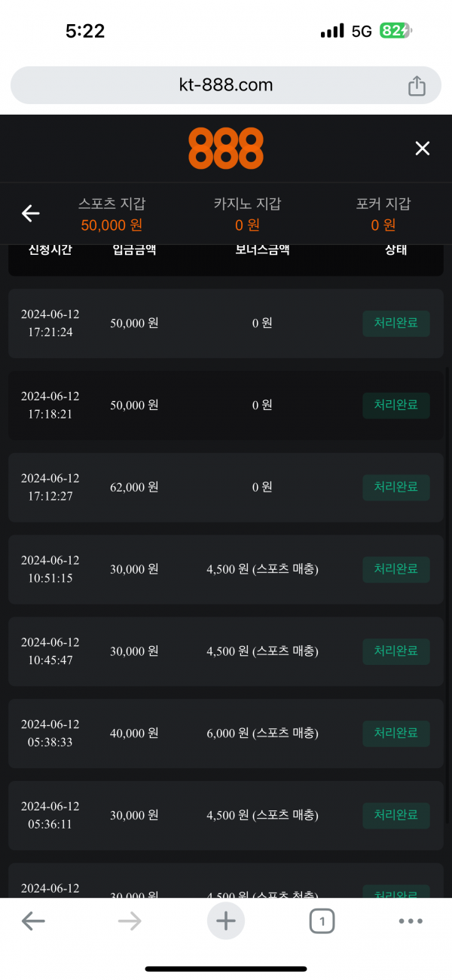The image size is (452, 980).
Task: Tap browser forward navigation arrow
Action: 130,920
